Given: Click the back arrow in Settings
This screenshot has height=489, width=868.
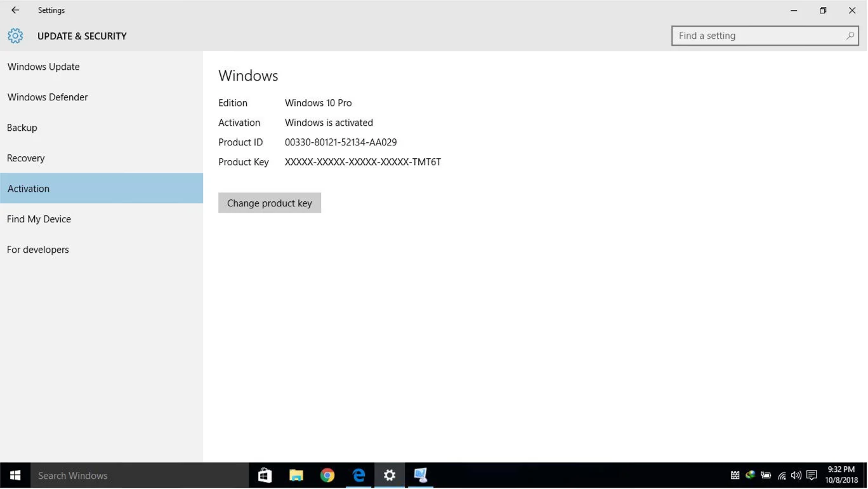Looking at the screenshot, I should point(15,10).
